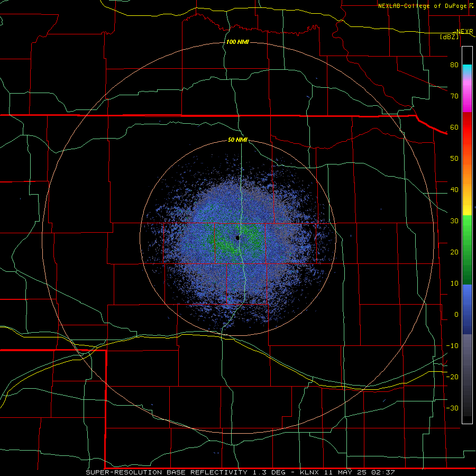
Task: Click the black radar site dot at center
Action: tap(237, 237)
